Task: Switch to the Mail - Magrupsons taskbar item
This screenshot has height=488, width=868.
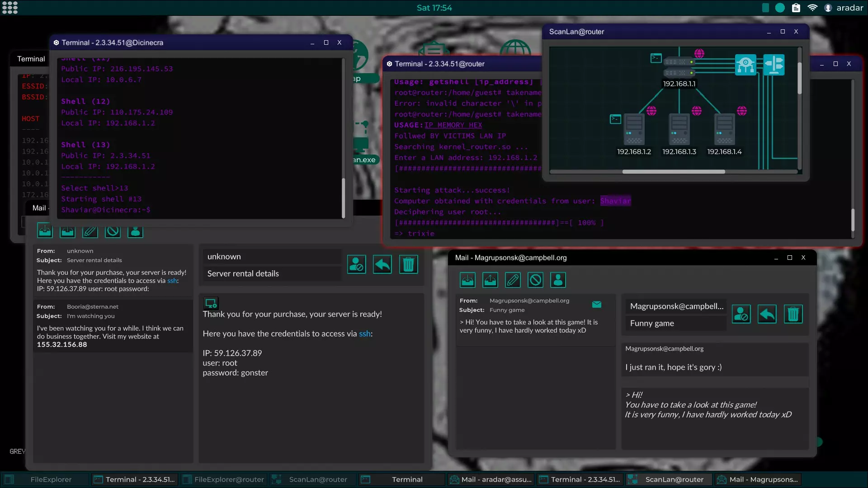Action: point(758,479)
